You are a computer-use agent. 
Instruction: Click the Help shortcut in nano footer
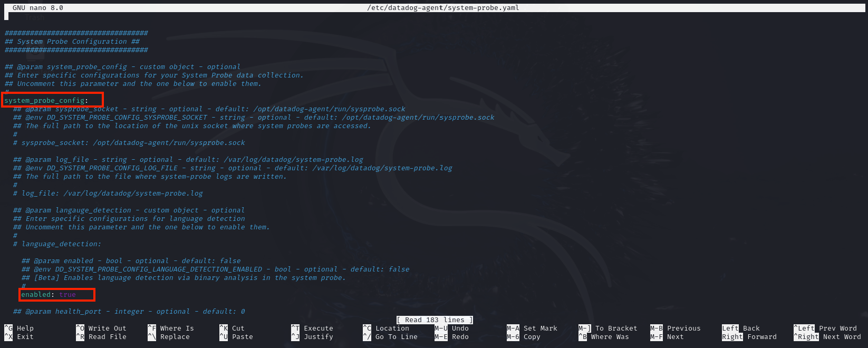pos(19,328)
